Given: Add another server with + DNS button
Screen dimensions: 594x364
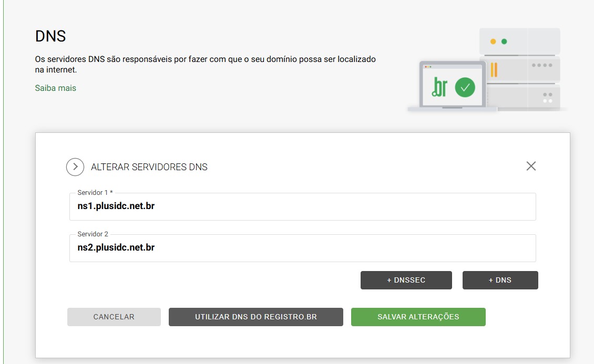Looking at the screenshot, I should click(500, 280).
